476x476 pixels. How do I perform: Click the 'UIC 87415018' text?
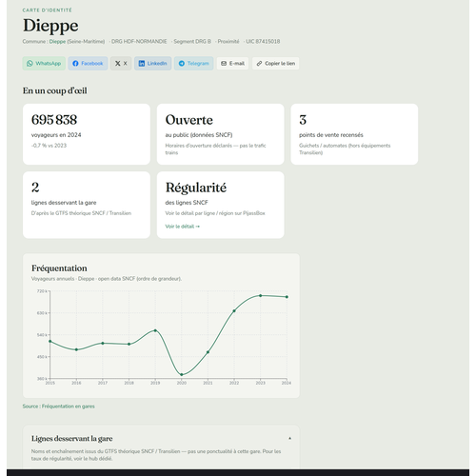pos(263,42)
